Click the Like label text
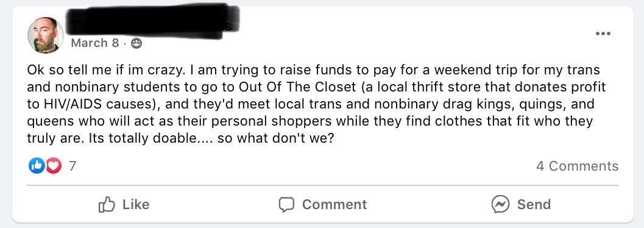Image resolution: width=644 pixels, height=228 pixels. pyautogui.click(x=136, y=205)
